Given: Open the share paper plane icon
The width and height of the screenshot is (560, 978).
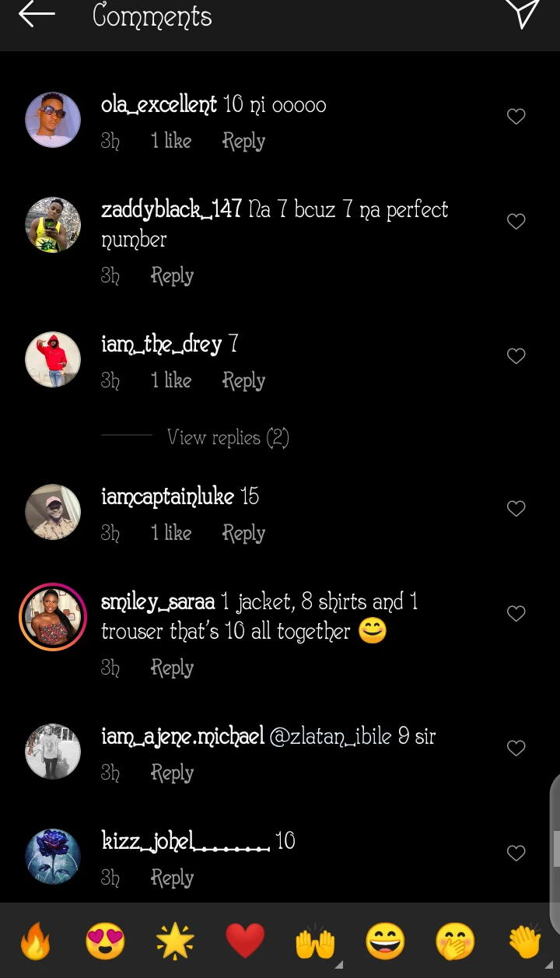Looking at the screenshot, I should point(523,13).
